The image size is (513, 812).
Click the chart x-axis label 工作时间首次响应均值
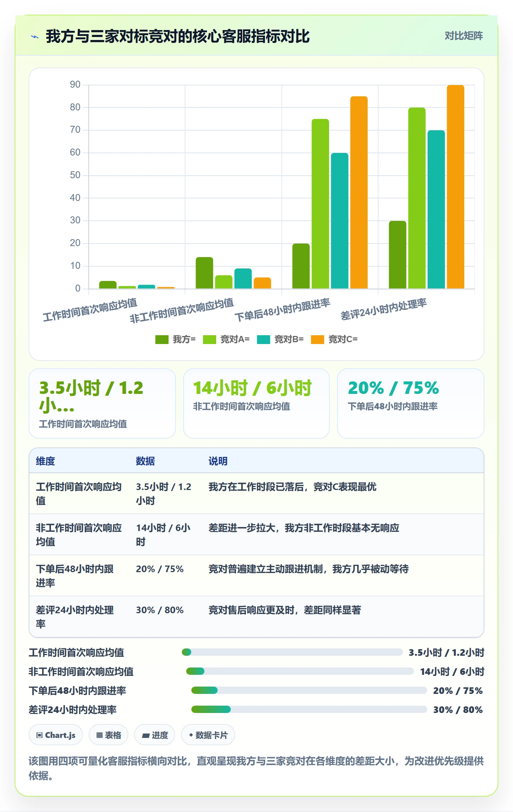pos(90,310)
